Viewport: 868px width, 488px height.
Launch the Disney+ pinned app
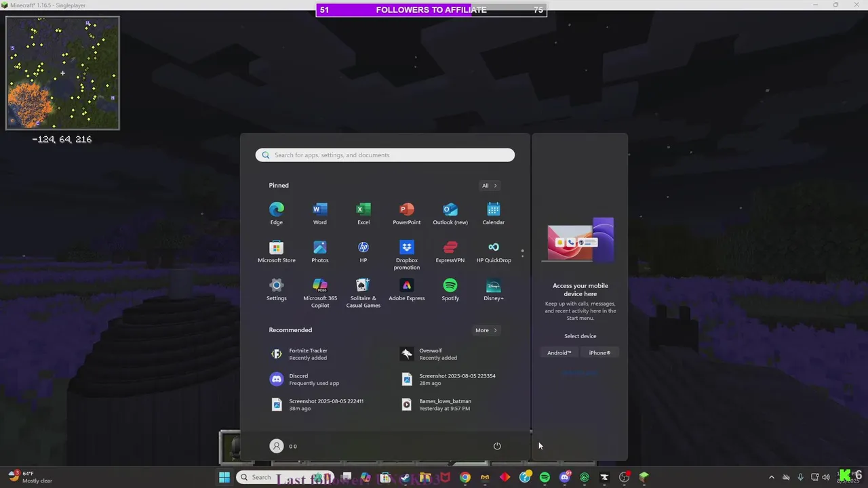(494, 289)
